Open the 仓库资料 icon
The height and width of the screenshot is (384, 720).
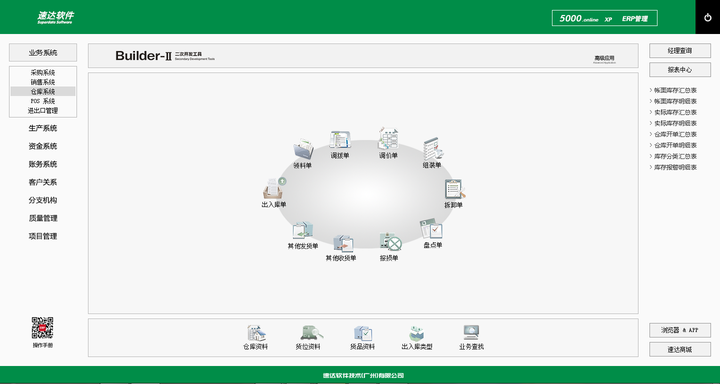[x=256, y=333]
